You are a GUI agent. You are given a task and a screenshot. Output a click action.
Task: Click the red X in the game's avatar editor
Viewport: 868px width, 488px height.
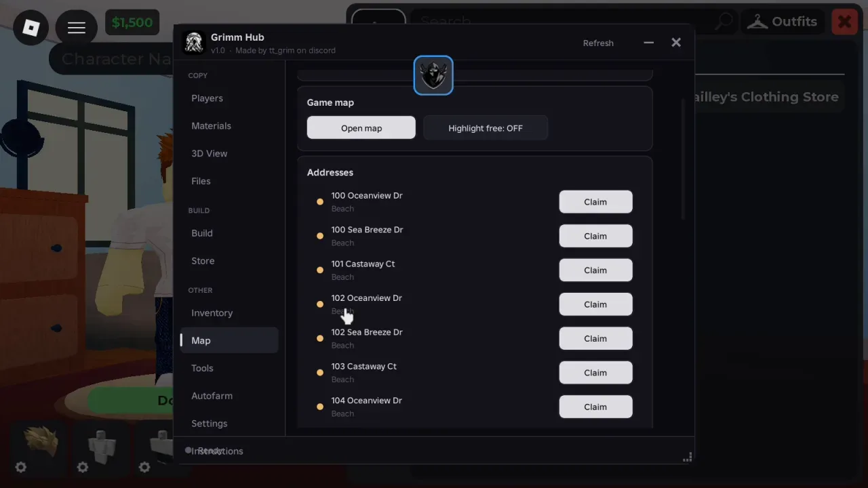pyautogui.click(x=844, y=22)
